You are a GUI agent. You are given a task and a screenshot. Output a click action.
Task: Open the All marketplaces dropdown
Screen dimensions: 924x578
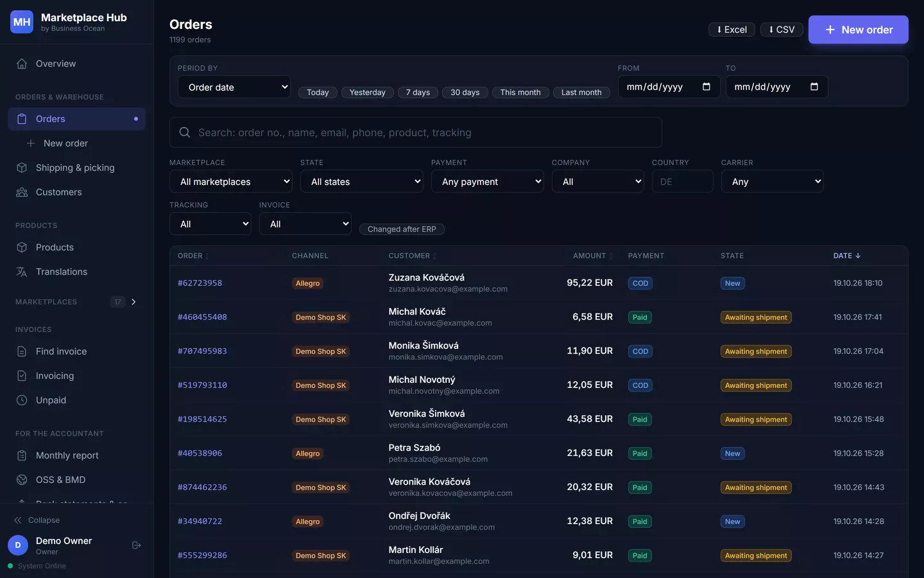tap(231, 181)
